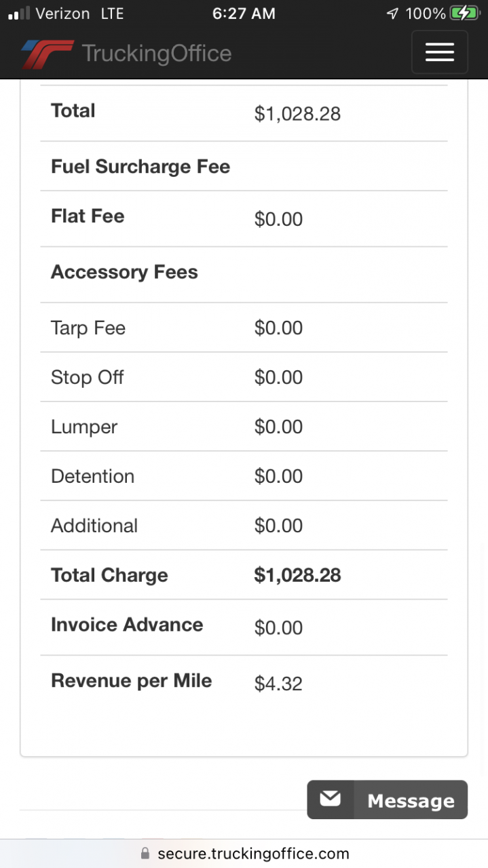
Task: Select the Total Charge amount $1,028.28
Action: click(297, 575)
